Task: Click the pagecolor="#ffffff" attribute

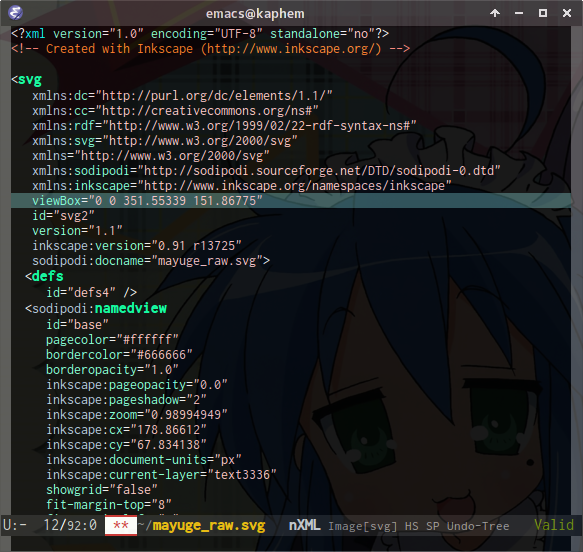Action: click(x=112, y=340)
